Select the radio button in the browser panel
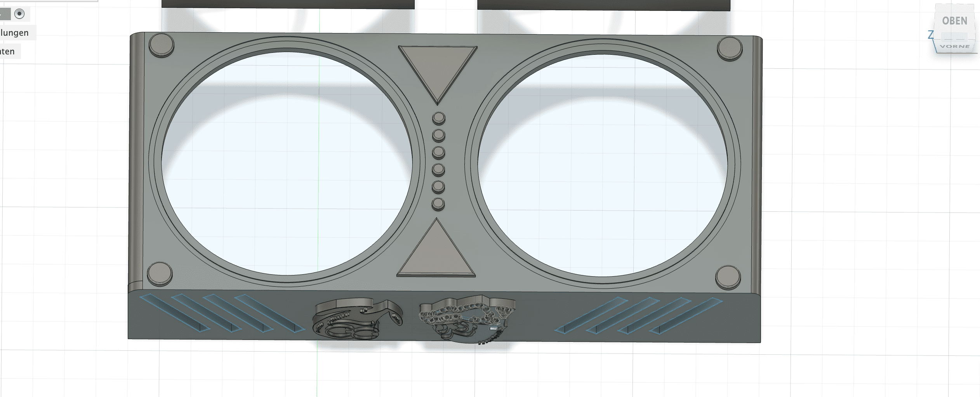 19,14
